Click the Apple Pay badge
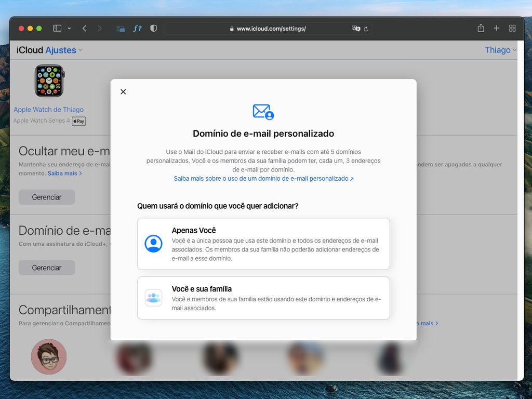 [x=79, y=121]
